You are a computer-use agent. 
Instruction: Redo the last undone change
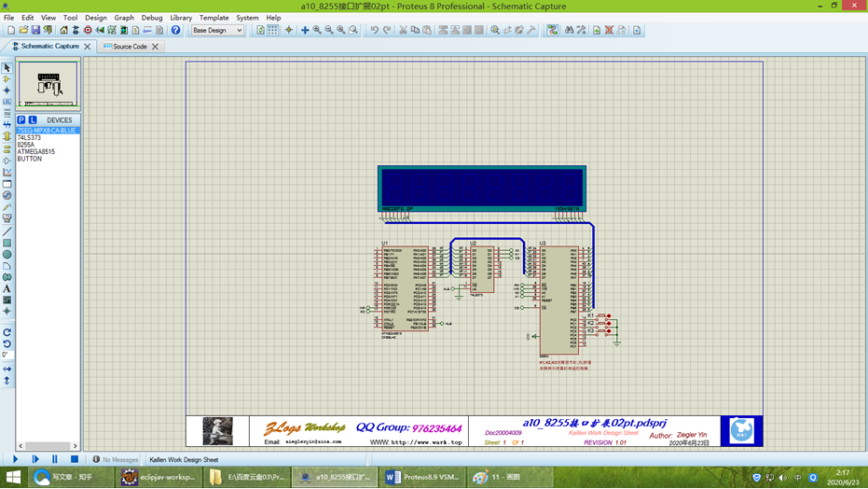[387, 31]
